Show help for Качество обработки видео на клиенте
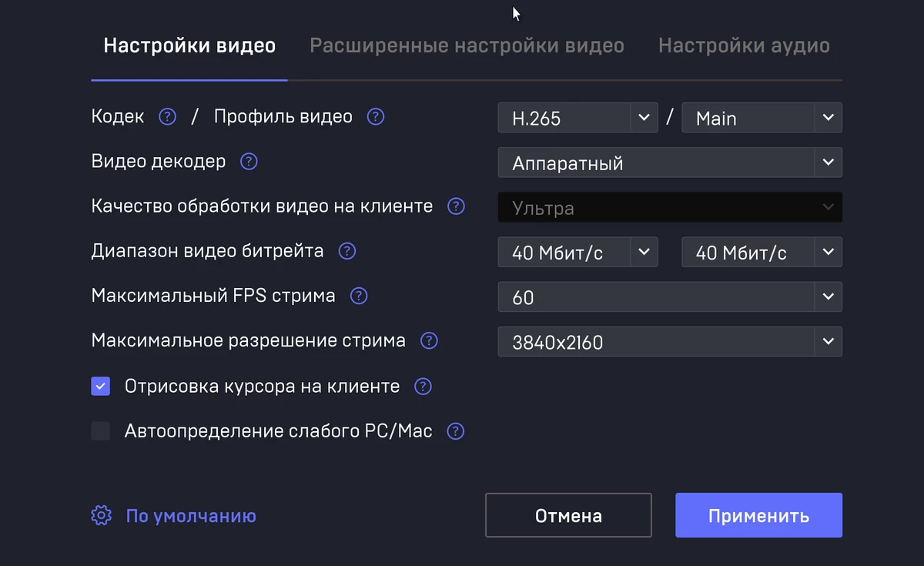The height and width of the screenshot is (566, 924). tap(457, 206)
